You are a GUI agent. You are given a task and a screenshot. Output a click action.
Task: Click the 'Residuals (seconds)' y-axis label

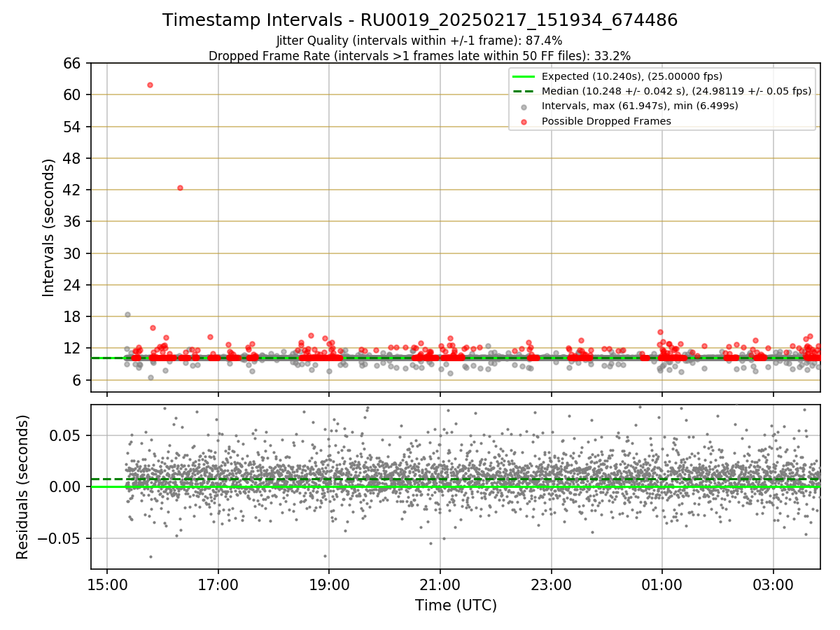[x=23, y=486]
